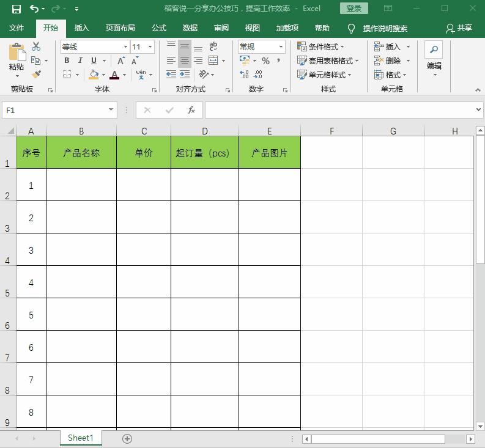Click the Cut scissors icon

[36, 46]
